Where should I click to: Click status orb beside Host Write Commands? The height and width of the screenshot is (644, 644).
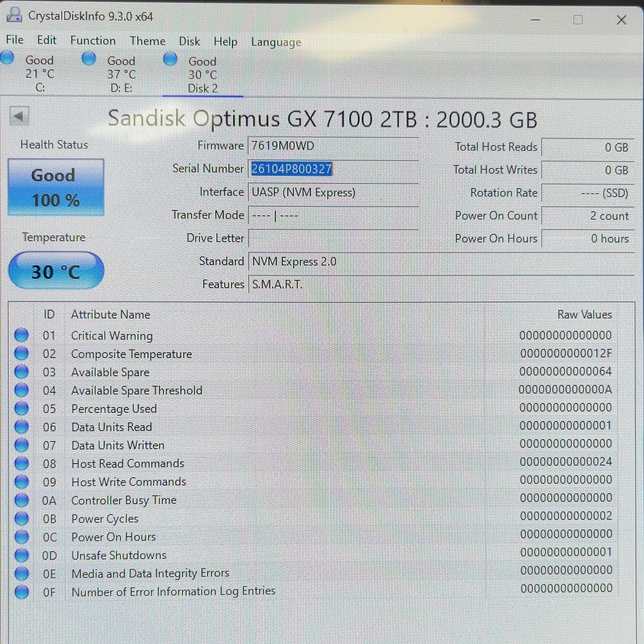[21, 482]
